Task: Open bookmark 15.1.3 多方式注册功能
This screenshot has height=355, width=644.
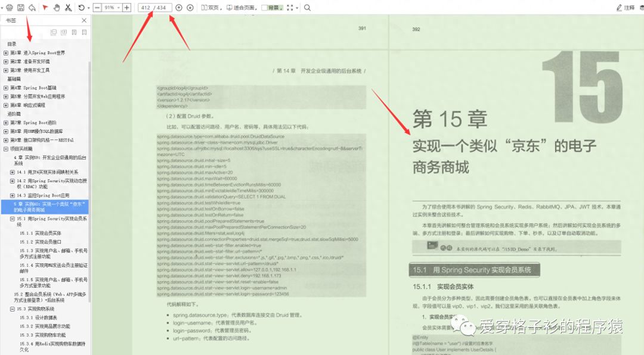Action: click(x=54, y=253)
